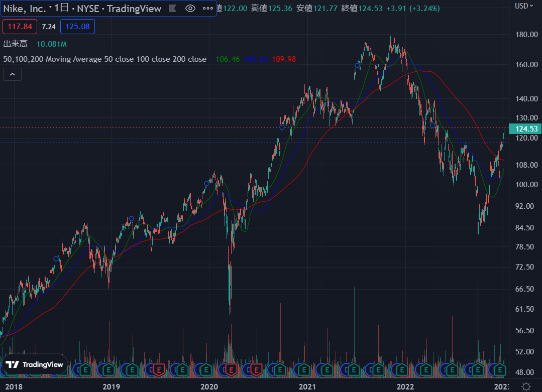Click the blue circle marker in mid-2018
The width and height of the screenshot is (542, 392).
56,258
